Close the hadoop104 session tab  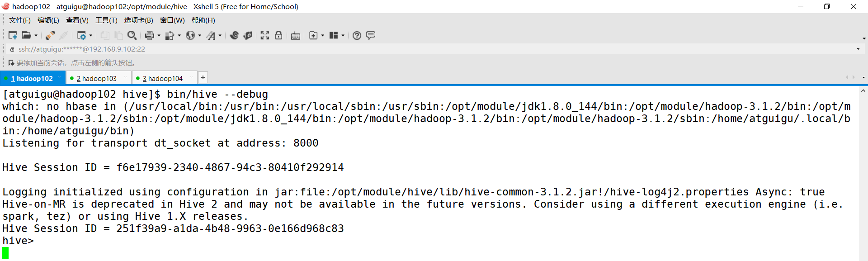coord(192,78)
